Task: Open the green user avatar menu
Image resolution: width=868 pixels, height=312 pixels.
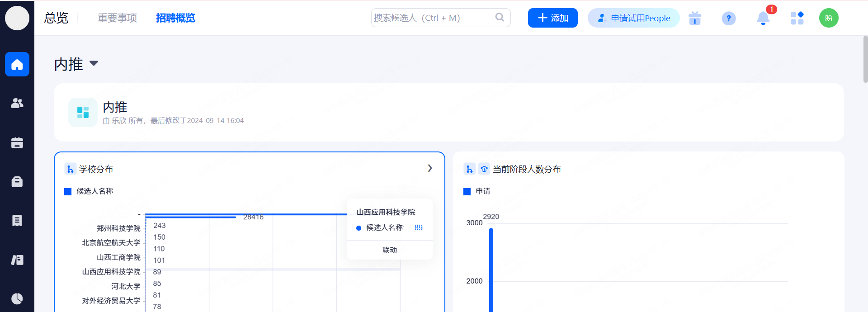Action: pos(829,18)
